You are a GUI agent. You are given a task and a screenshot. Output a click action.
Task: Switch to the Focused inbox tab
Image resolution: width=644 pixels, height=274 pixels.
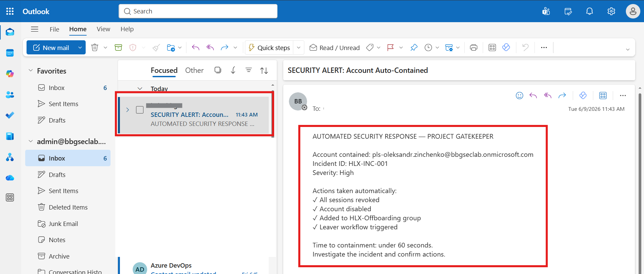tap(164, 70)
